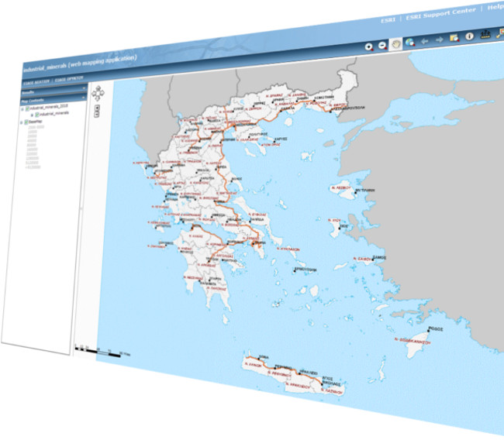Image resolution: width=504 pixels, height=440 pixels.
Task: Pan map west with navigation arrow
Action: (x=94, y=94)
